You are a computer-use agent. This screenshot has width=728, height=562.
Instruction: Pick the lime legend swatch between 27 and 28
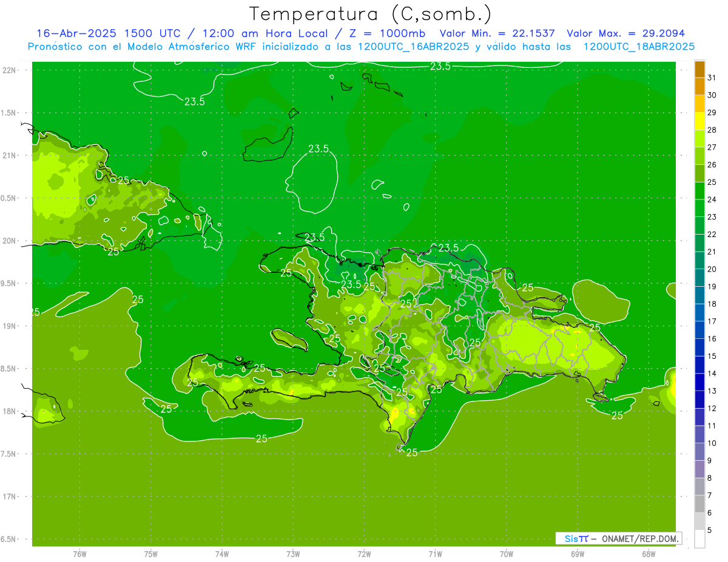click(x=699, y=139)
